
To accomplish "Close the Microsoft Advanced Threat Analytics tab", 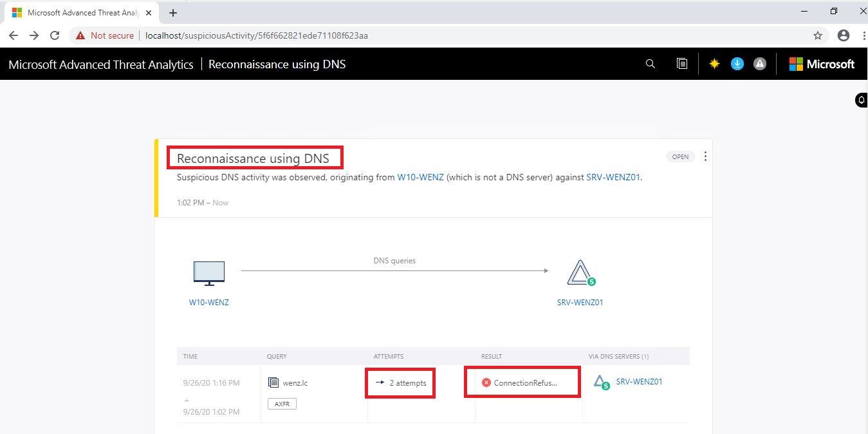I will tap(150, 13).
